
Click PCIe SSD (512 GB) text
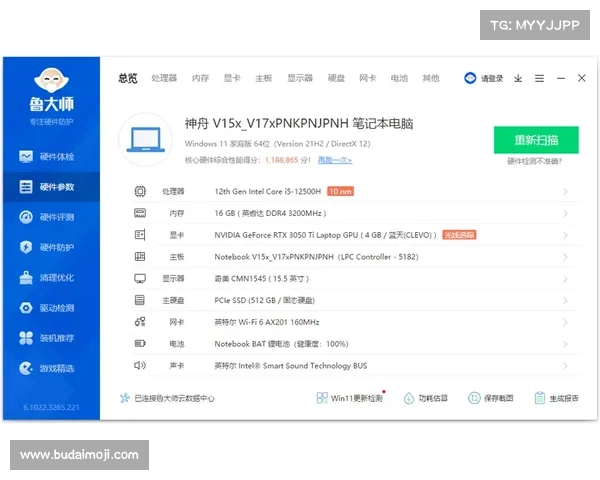tap(264, 300)
